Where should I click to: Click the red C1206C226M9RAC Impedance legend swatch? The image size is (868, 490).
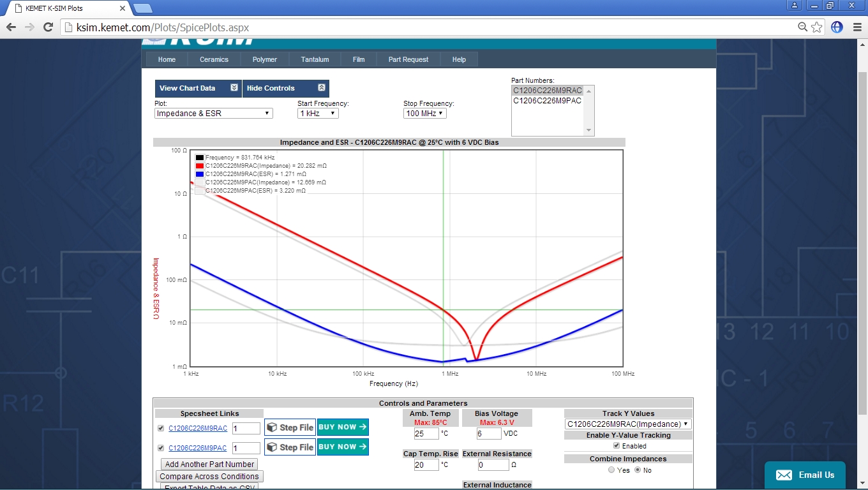tap(200, 165)
